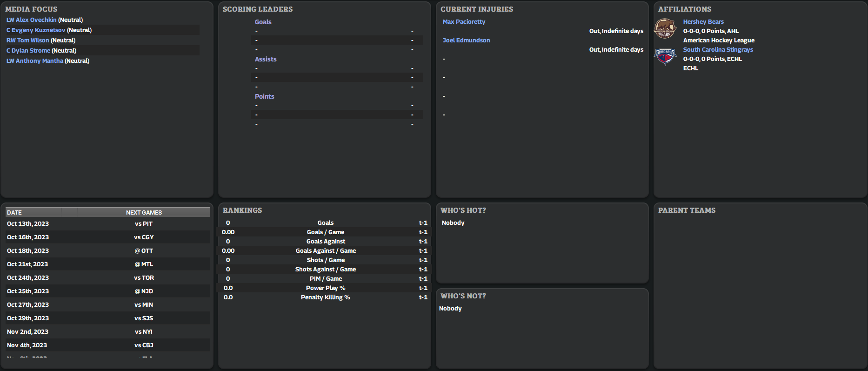Click the Points heading in Scoring Leaders
This screenshot has height=371, width=868.
coord(264,96)
